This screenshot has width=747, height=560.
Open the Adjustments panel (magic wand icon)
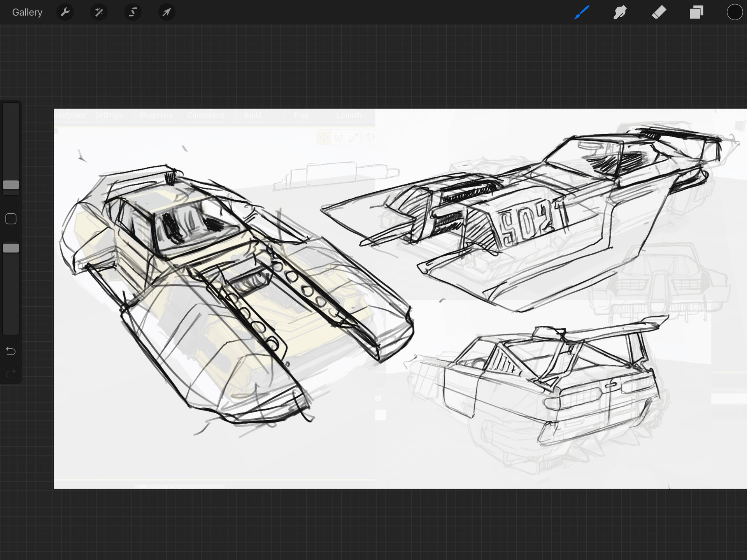99,12
